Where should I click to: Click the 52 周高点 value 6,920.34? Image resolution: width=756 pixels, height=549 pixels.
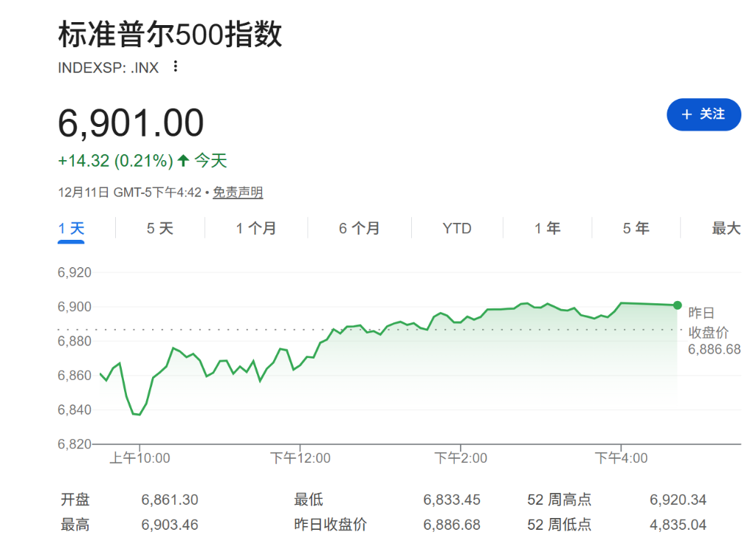pyautogui.click(x=678, y=500)
